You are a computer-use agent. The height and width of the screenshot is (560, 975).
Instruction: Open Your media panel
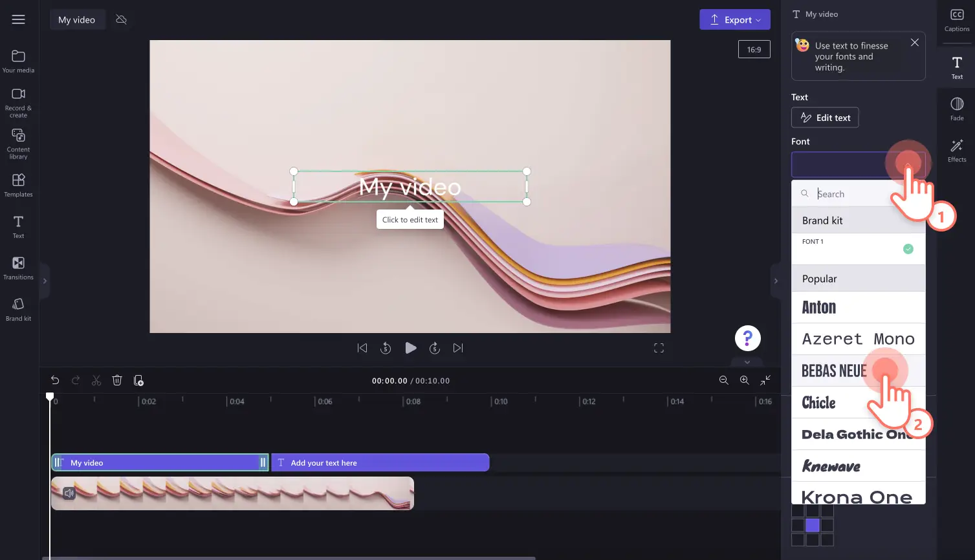pos(18,61)
